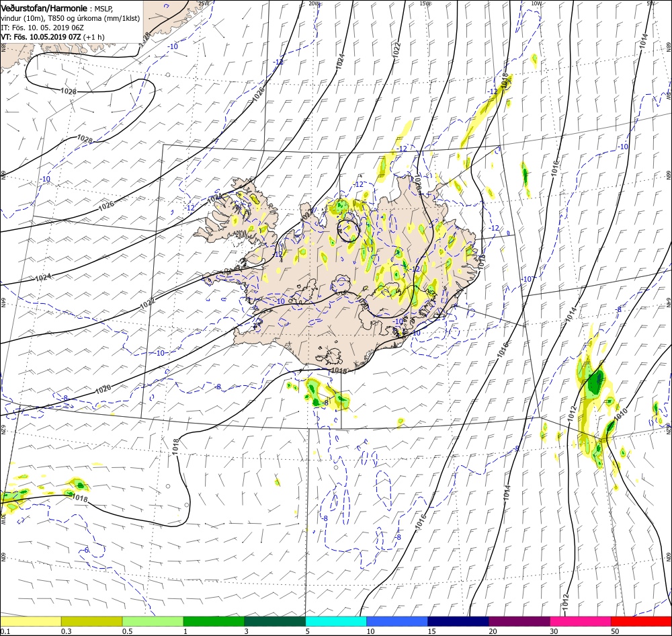Click the light green 0.5 legend block
672x636 pixels.
click(x=153, y=621)
